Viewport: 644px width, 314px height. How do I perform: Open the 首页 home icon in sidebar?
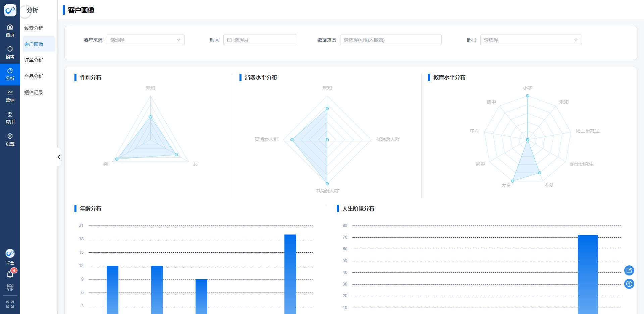click(10, 30)
